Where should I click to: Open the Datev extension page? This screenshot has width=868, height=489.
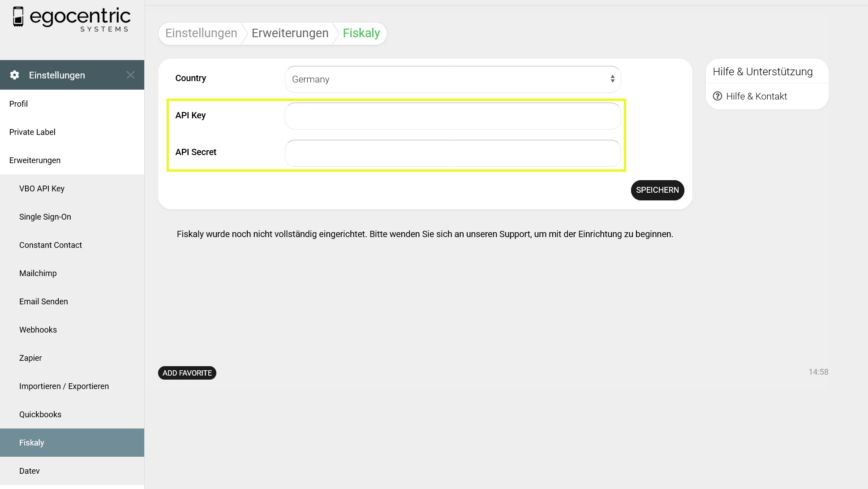pyautogui.click(x=30, y=471)
